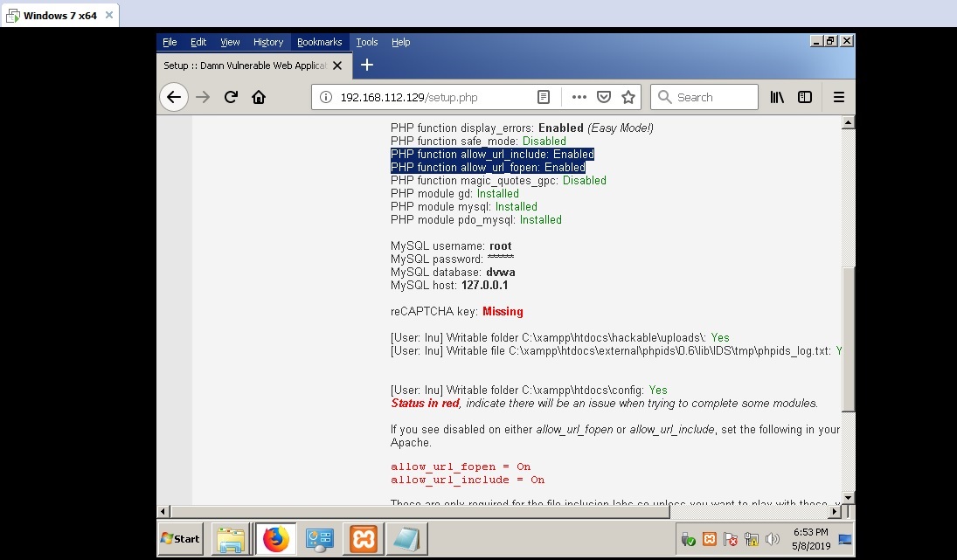The width and height of the screenshot is (957, 560).
Task: Click reCAPTCHA key Missing text
Action: click(456, 312)
